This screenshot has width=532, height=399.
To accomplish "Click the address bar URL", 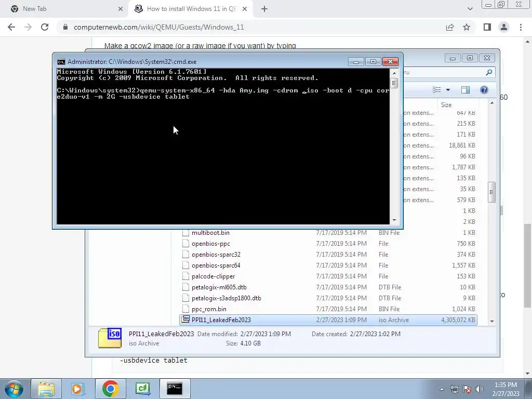I will [158, 27].
